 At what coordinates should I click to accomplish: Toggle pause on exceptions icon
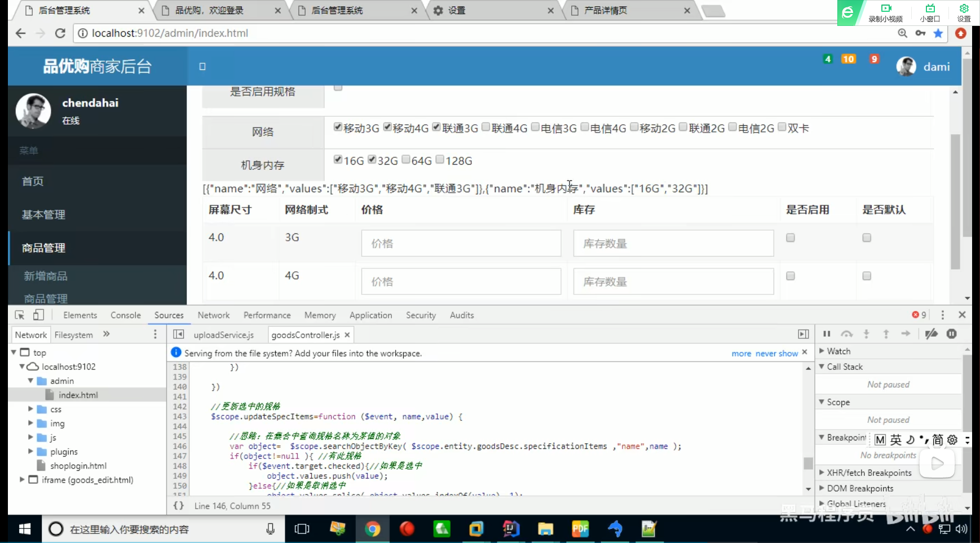click(x=952, y=334)
